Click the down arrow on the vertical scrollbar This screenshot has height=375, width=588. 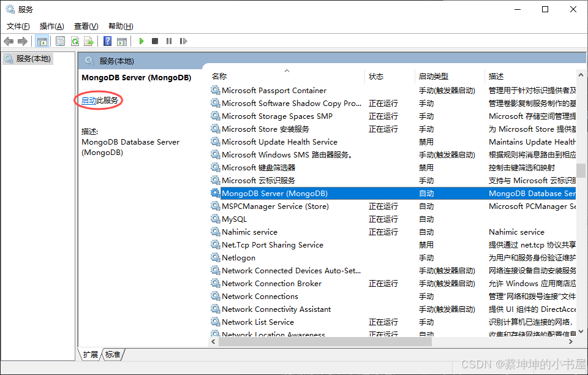coord(579,331)
